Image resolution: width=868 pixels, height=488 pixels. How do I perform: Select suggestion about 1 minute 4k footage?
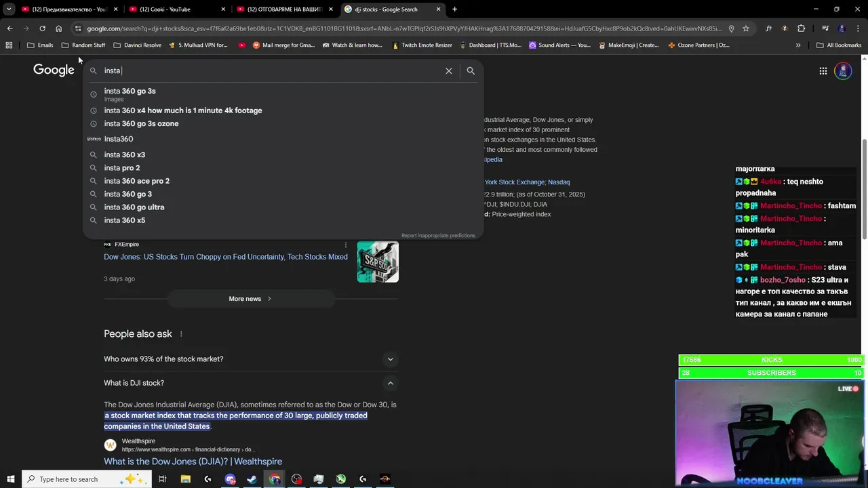click(x=283, y=110)
